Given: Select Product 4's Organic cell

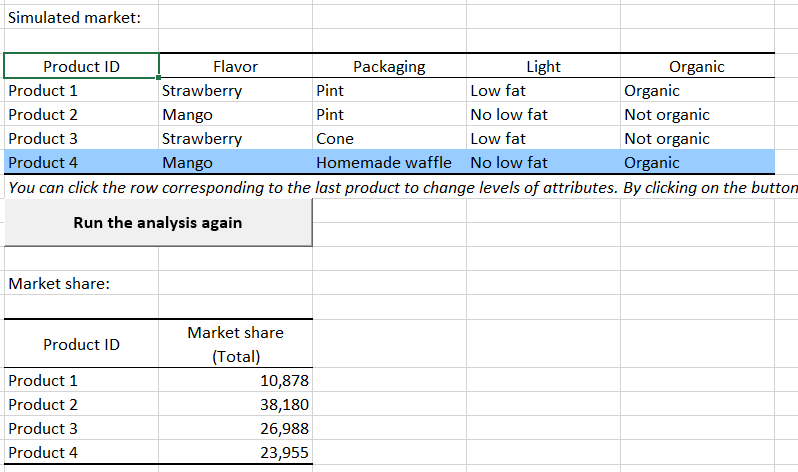Looking at the screenshot, I should 652,162.
